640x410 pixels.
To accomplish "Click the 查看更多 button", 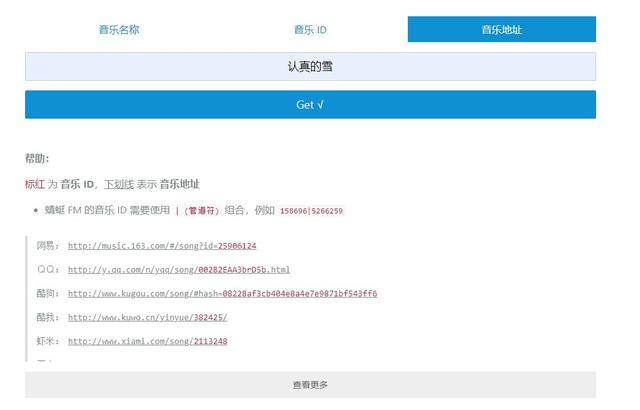I will [310, 385].
